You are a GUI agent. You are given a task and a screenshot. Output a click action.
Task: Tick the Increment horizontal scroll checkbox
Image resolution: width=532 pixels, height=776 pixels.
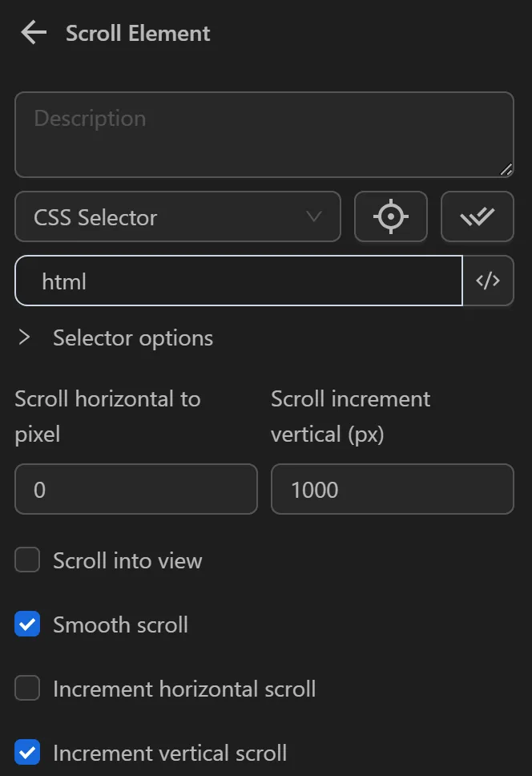pos(27,689)
